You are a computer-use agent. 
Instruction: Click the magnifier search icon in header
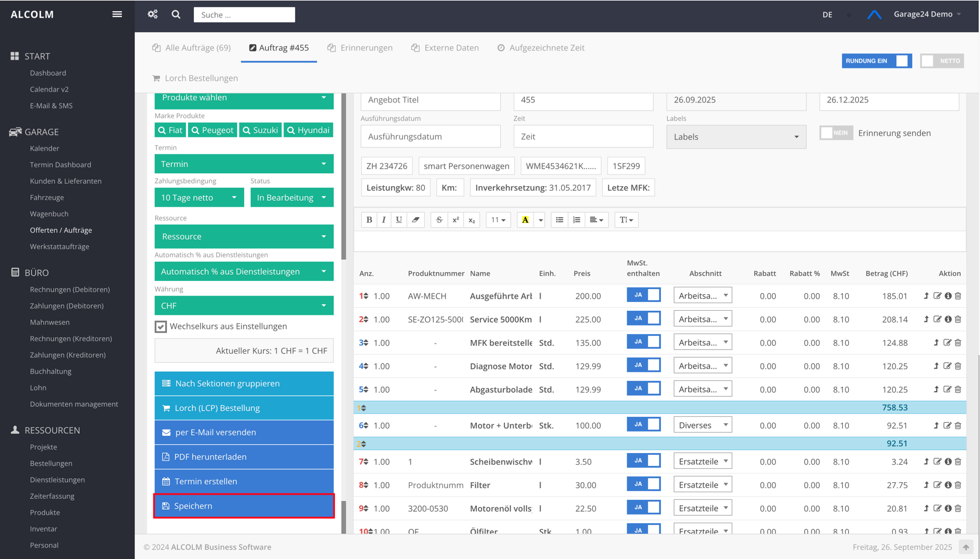(x=176, y=15)
